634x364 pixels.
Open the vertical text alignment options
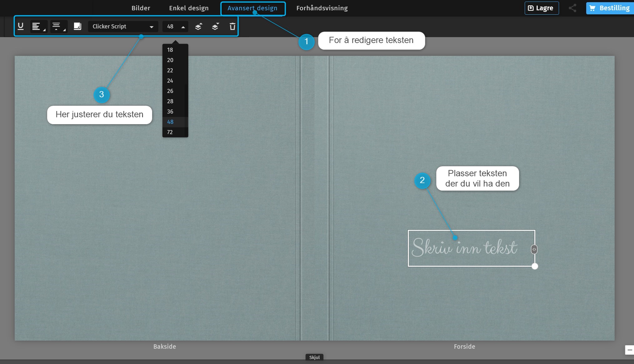(x=58, y=27)
